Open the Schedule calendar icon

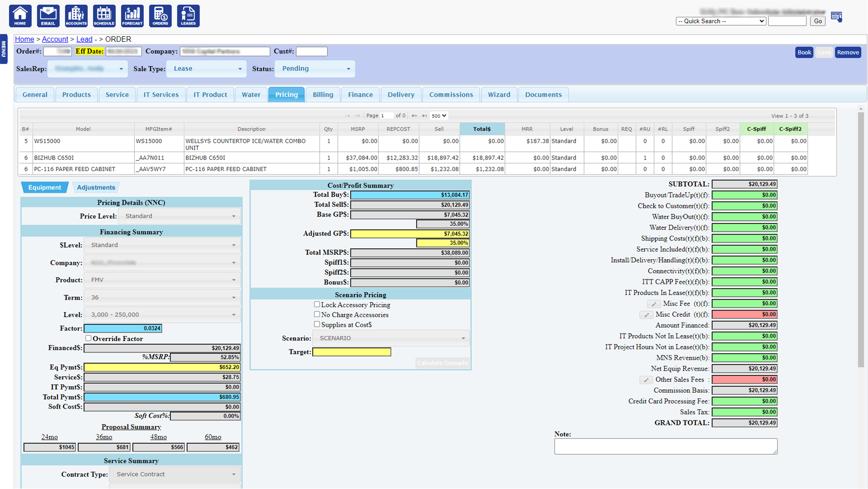click(104, 16)
